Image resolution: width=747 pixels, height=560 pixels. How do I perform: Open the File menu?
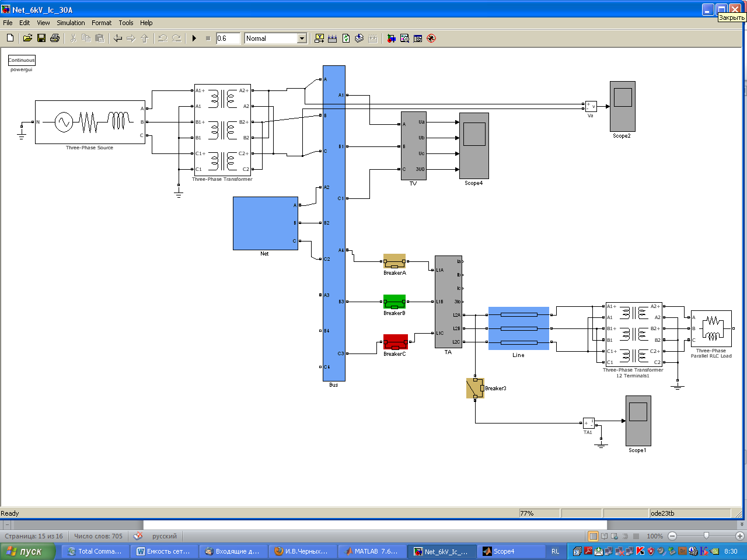pos(8,23)
